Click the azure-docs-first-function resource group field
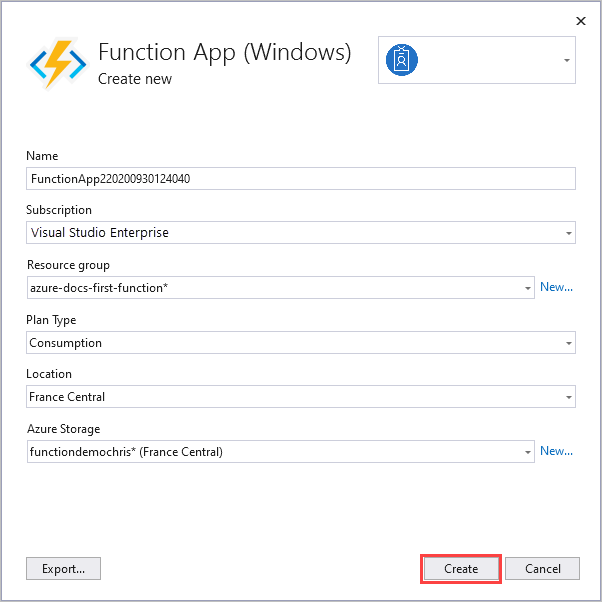 [281, 288]
